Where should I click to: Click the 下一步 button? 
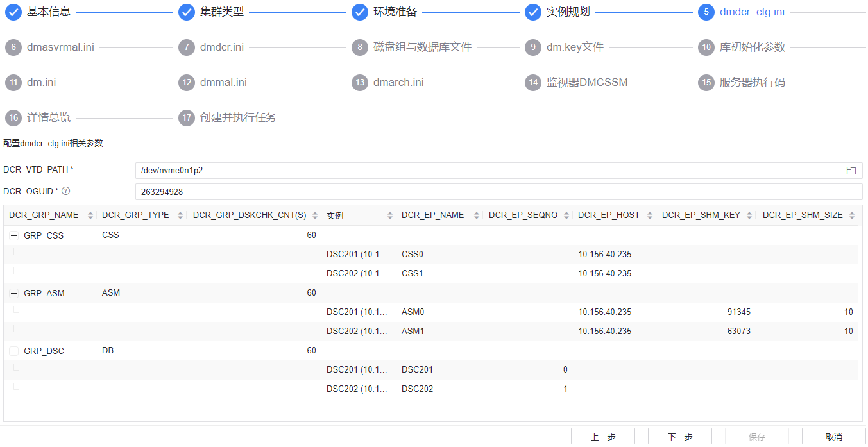point(680,436)
